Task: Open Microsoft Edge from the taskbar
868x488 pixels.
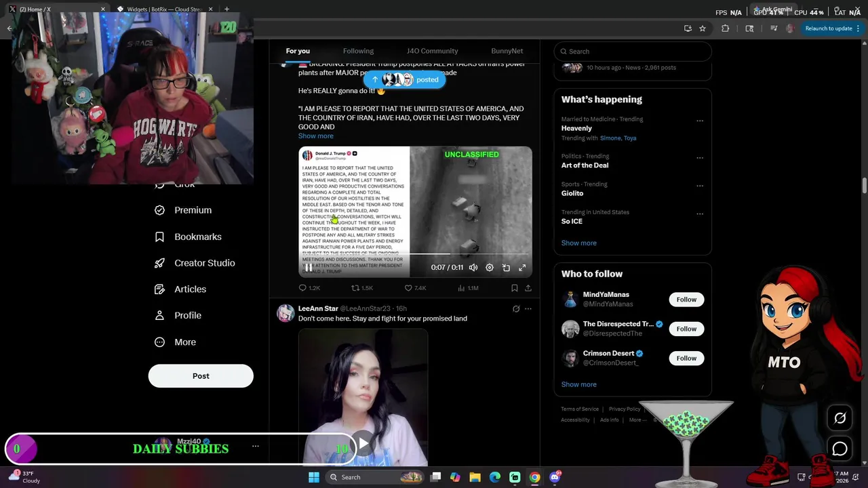Action: coord(495,477)
